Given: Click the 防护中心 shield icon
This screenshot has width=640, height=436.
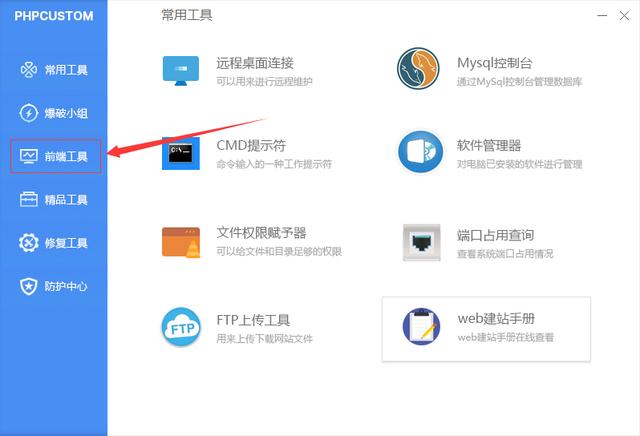Looking at the screenshot, I should (29, 286).
